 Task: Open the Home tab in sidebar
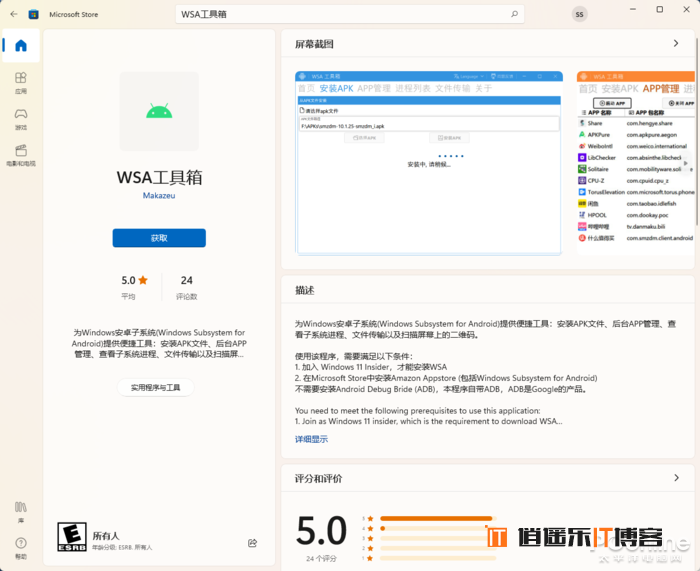[21, 45]
